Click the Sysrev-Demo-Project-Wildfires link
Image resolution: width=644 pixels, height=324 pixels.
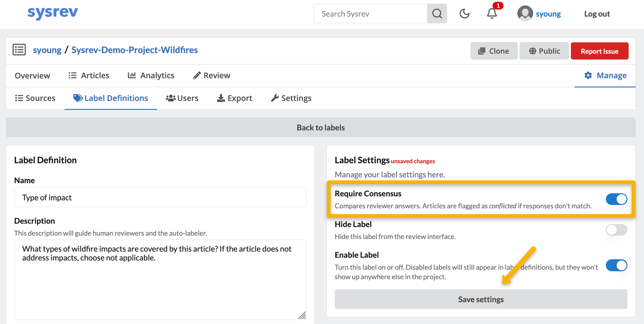tap(135, 50)
